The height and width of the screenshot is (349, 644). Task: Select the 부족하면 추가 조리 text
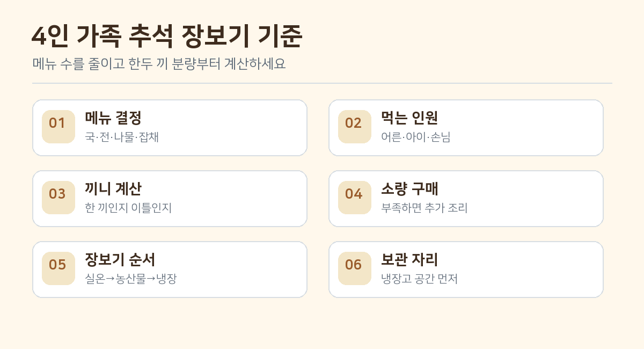pos(425,208)
